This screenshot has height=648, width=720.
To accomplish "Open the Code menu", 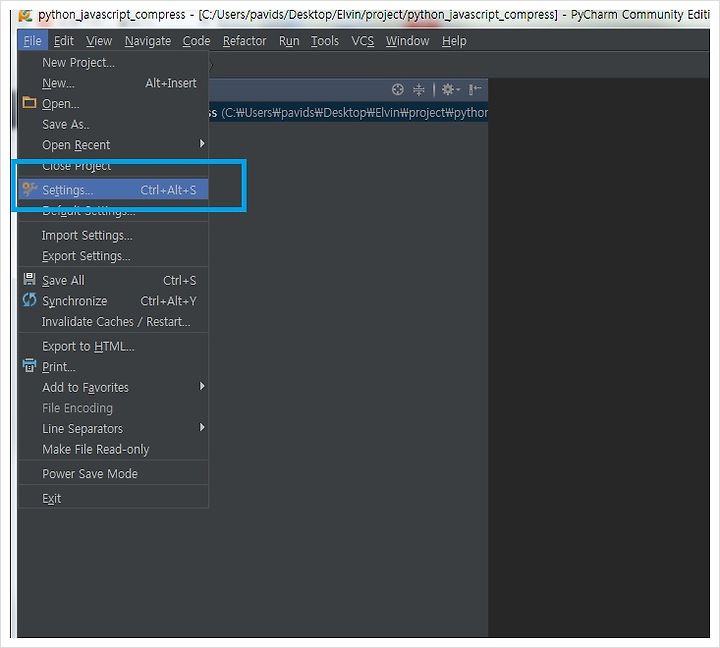I will click(x=197, y=41).
